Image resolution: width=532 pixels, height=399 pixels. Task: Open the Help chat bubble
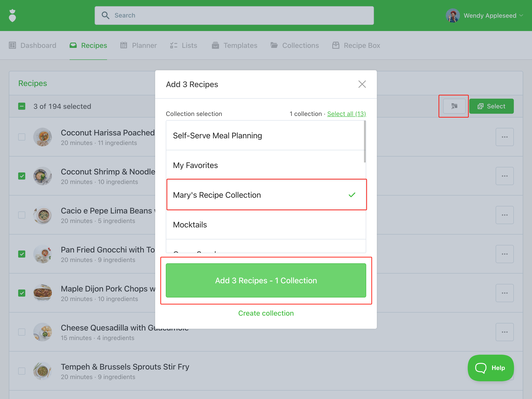click(490, 368)
